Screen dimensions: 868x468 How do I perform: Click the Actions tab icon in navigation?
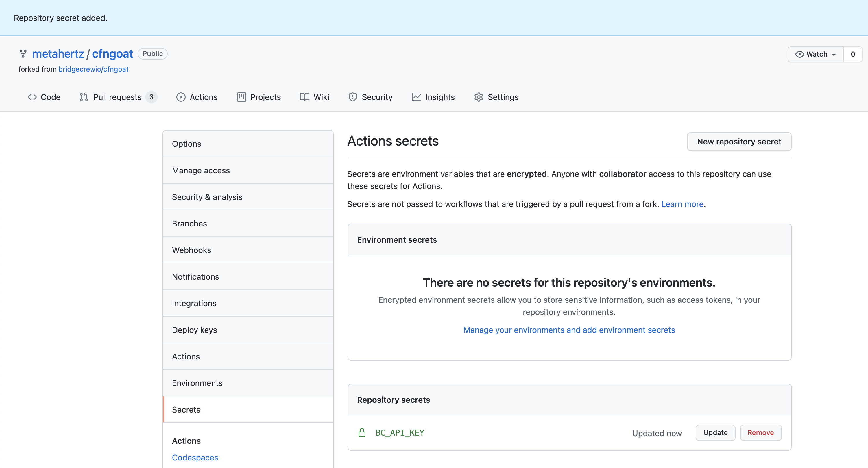click(181, 97)
